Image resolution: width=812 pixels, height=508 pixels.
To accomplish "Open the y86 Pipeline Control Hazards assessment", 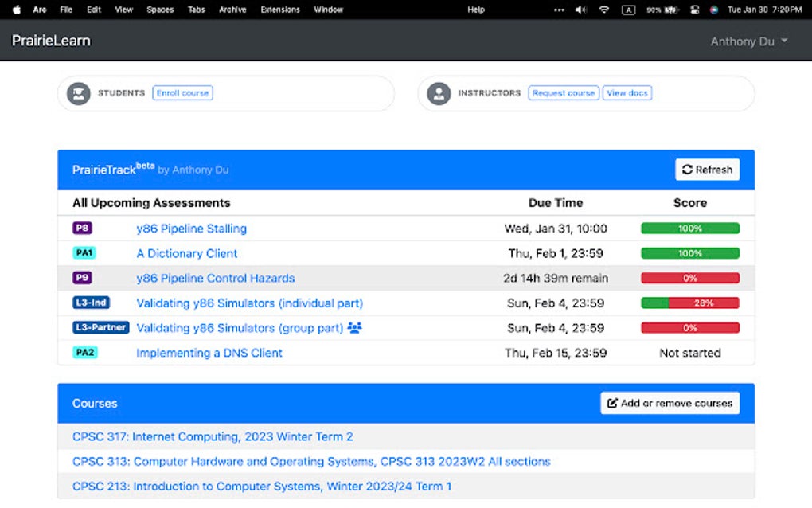I will point(215,278).
